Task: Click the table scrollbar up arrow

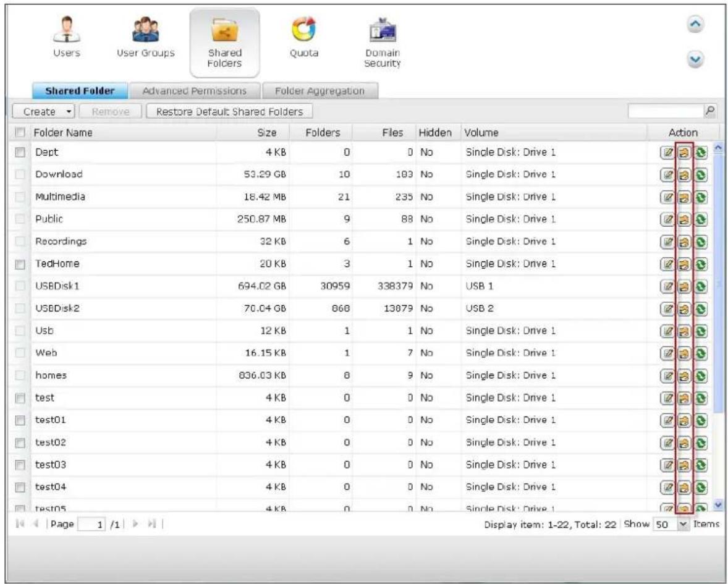Action: coord(719,148)
